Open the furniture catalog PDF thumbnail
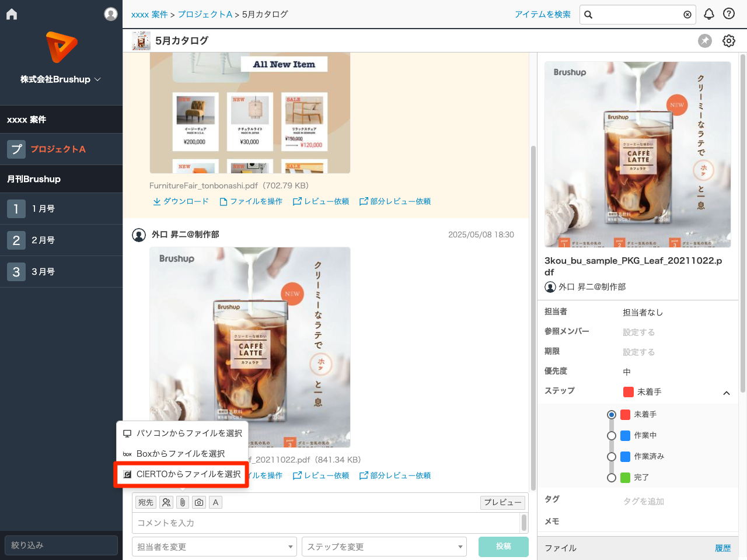 (x=250, y=113)
